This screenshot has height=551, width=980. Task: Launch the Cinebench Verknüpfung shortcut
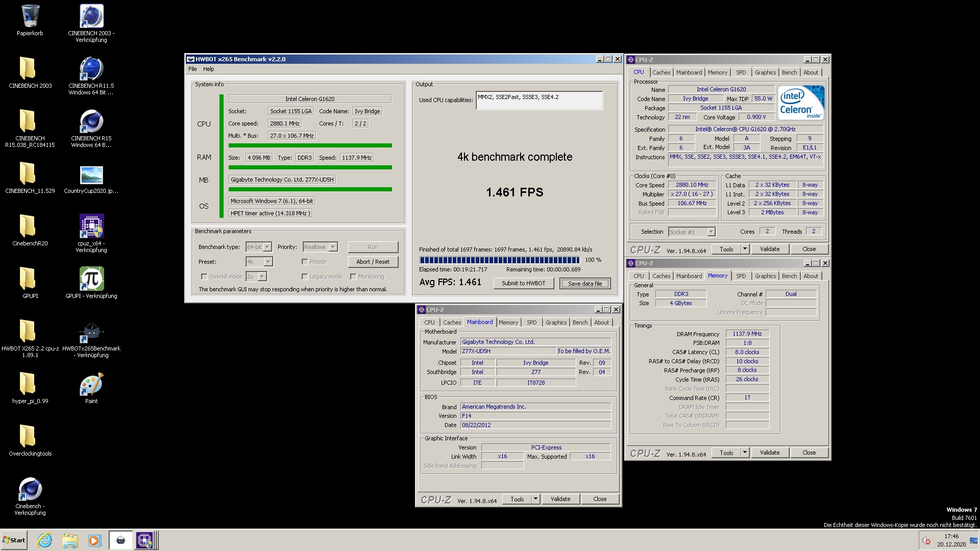coord(30,496)
